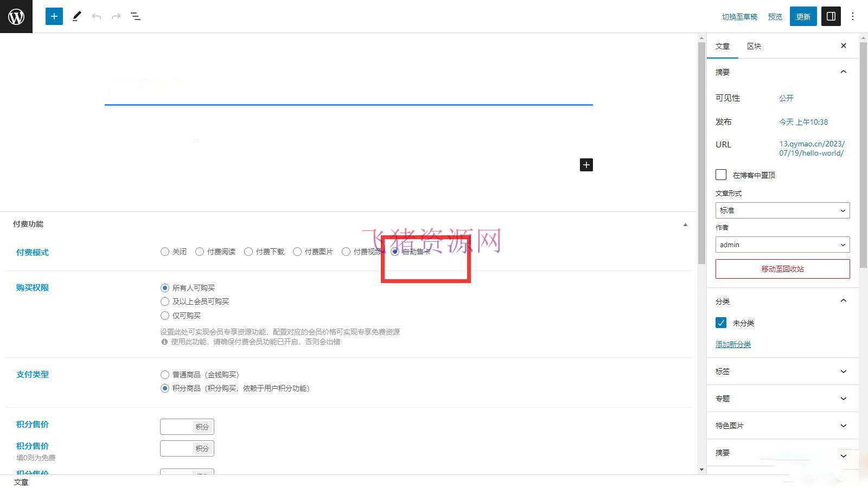The width and height of the screenshot is (868, 488).
Task: Switch to the 文章 tab
Action: (722, 46)
